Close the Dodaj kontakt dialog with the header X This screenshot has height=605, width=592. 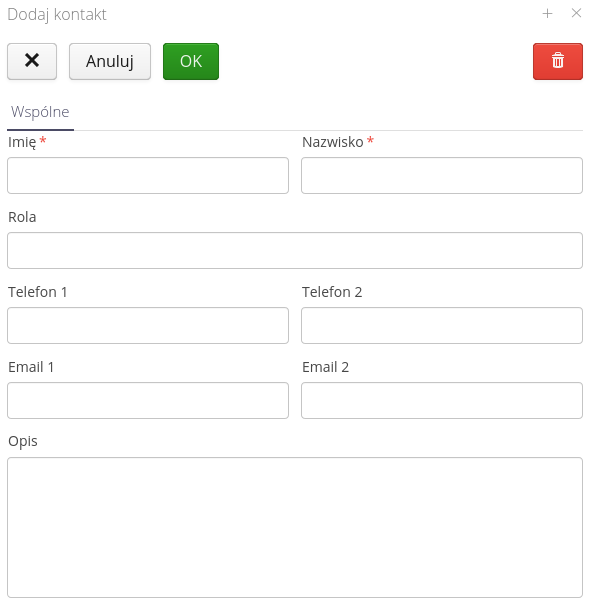[576, 13]
